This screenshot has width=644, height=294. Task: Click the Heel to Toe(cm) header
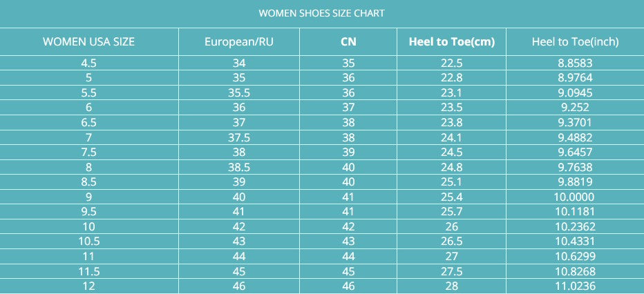tap(452, 41)
